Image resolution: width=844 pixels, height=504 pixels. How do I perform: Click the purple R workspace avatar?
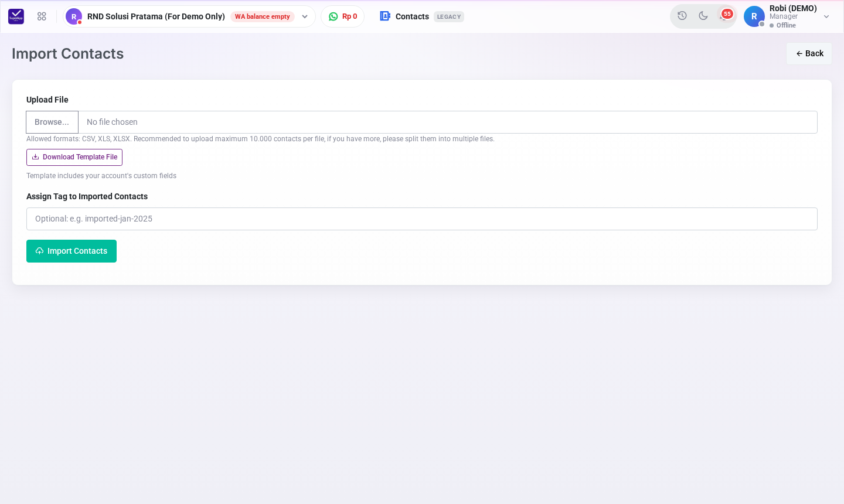[74, 16]
